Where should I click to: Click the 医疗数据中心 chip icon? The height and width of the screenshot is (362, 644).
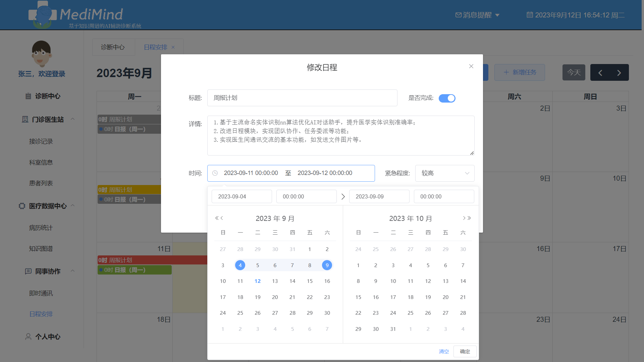pos(22,206)
